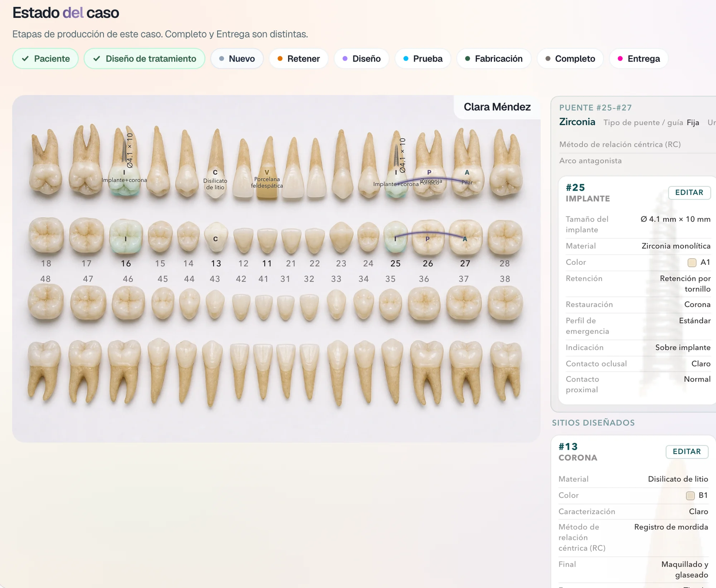Set case status to Nuevo
Viewport: 716px width, 588px height.
(x=237, y=59)
